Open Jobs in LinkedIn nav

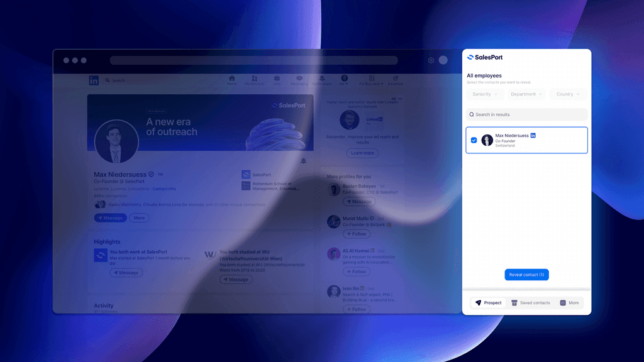coord(277,80)
